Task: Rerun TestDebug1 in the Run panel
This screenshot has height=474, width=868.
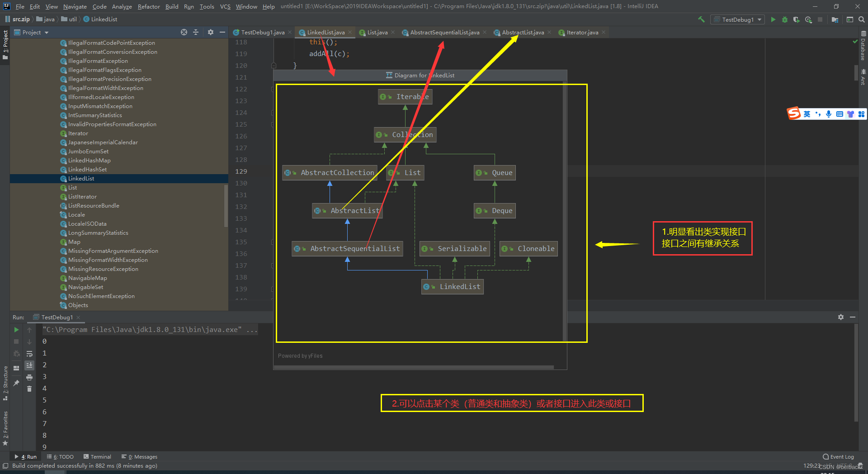Action: pos(16,330)
